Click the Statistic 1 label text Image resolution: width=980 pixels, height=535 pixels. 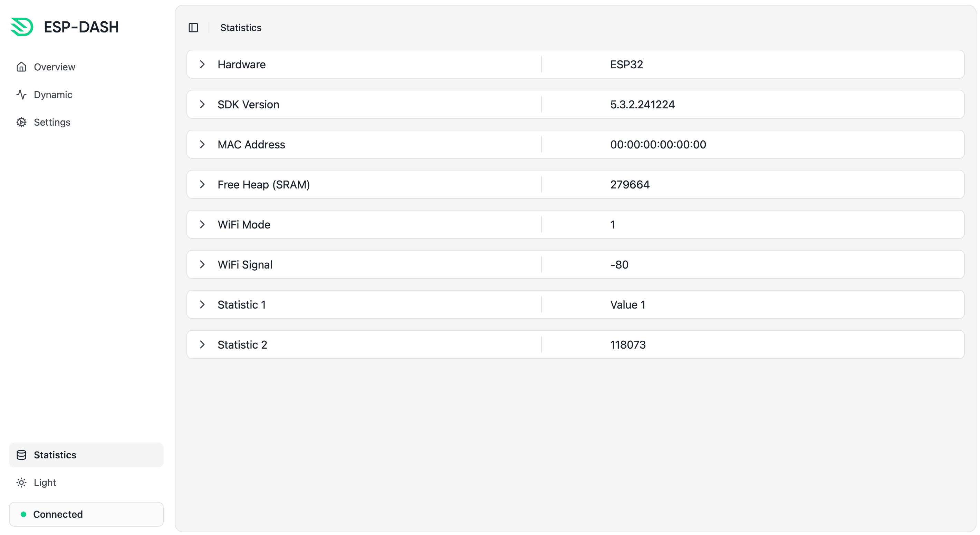click(242, 304)
